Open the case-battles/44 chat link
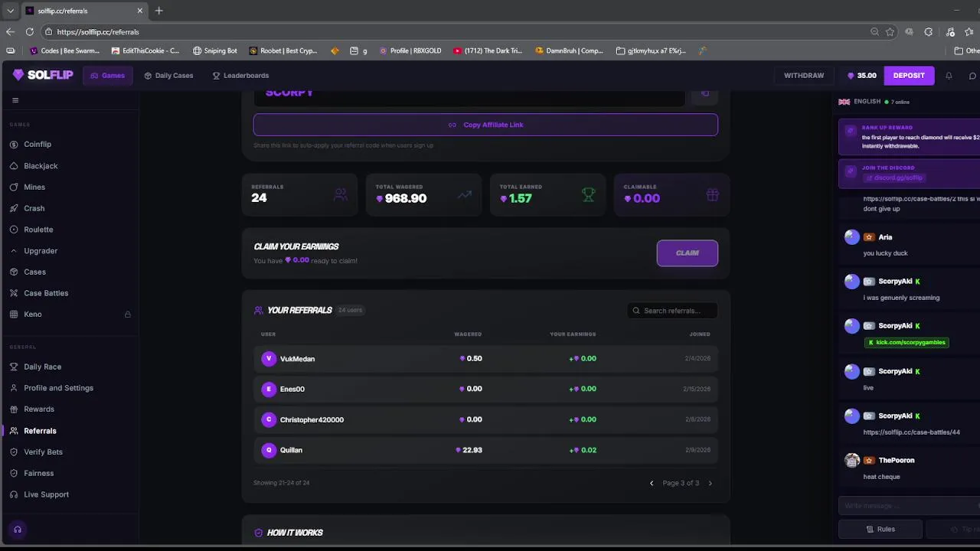Image resolution: width=980 pixels, height=551 pixels. tap(911, 432)
